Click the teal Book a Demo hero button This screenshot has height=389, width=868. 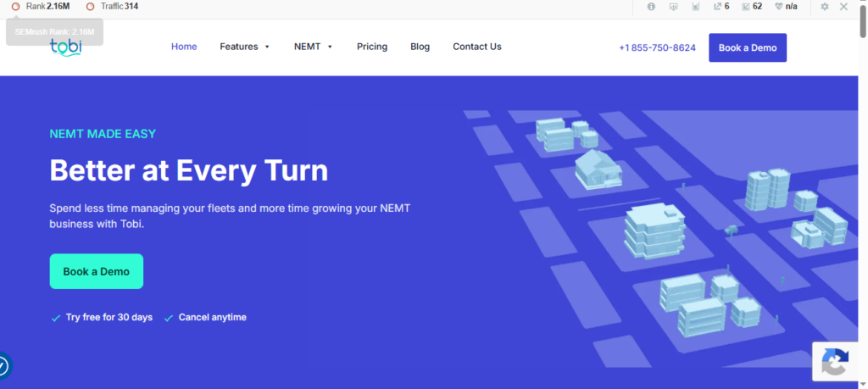[97, 271]
